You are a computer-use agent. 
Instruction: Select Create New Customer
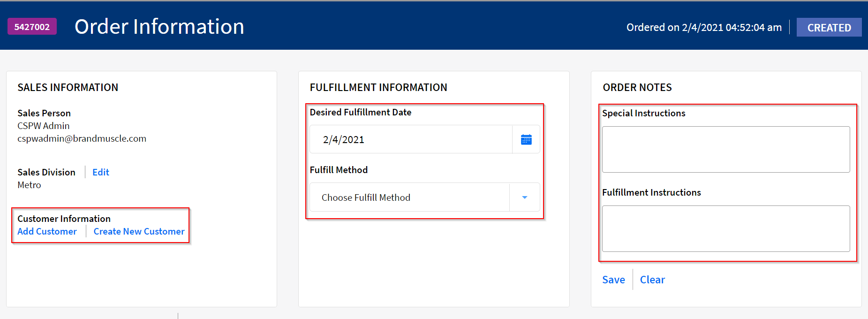pyautogui.click(x=138, y=231)
